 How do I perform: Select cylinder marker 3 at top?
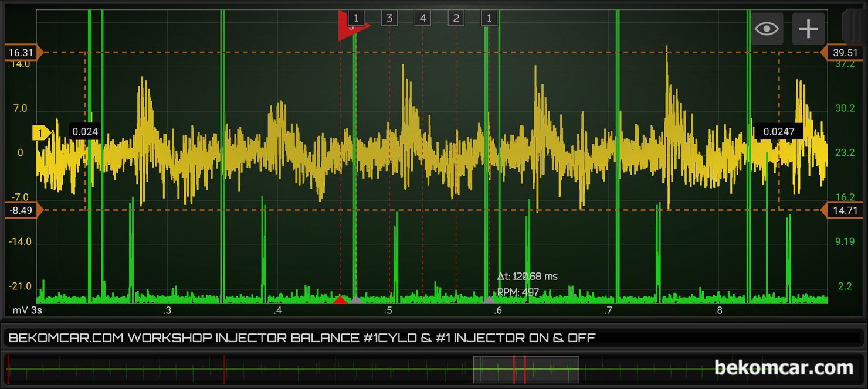(x=389, y=18)
